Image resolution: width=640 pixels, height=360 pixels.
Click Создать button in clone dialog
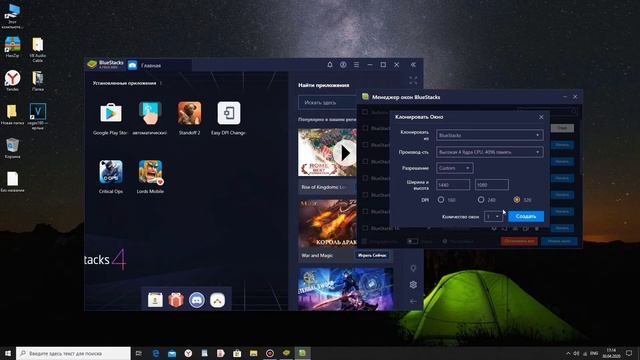tap(526, 216)
